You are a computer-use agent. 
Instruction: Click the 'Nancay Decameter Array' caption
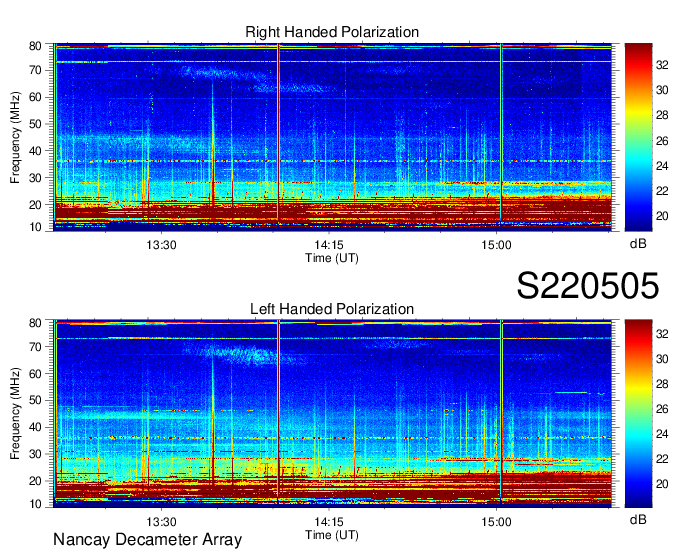point(147,540)
